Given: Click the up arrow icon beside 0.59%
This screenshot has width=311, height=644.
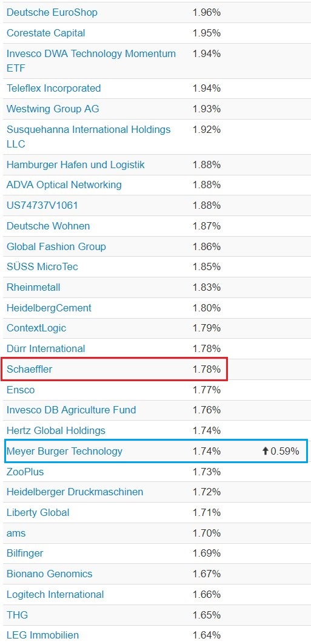Looking at the screenshot, I should 265,451.
